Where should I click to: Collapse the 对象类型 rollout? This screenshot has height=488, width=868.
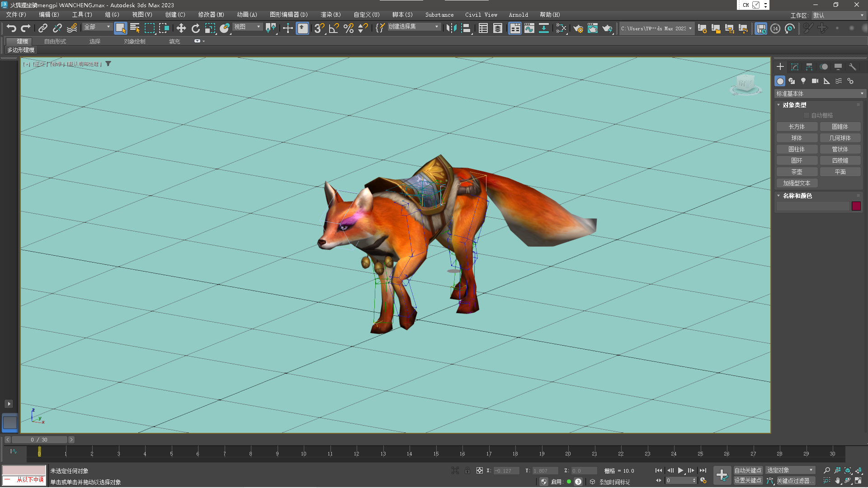coord(794,105)
